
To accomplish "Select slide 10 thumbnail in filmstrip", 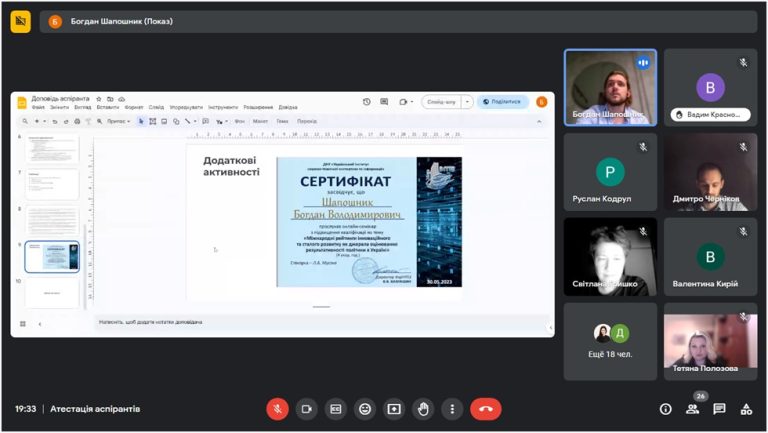I will 52,293.
